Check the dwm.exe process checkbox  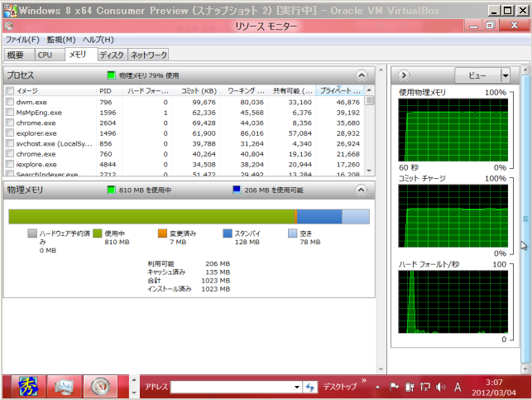click(10, 101)
